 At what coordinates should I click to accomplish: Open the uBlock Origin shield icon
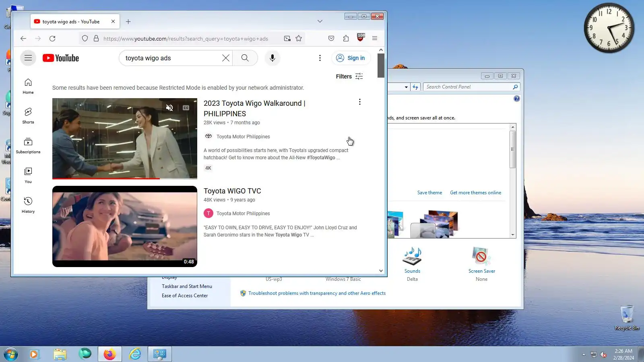(361, 38)
